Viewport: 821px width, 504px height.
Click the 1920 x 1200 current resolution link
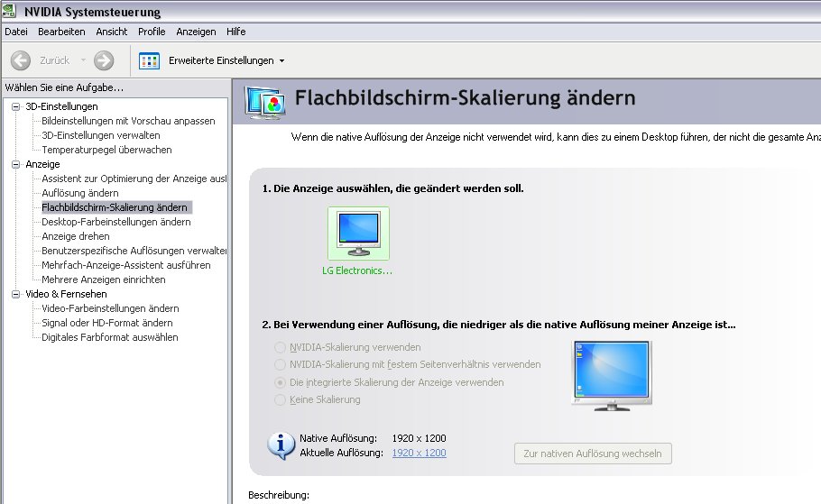point(419,453)
